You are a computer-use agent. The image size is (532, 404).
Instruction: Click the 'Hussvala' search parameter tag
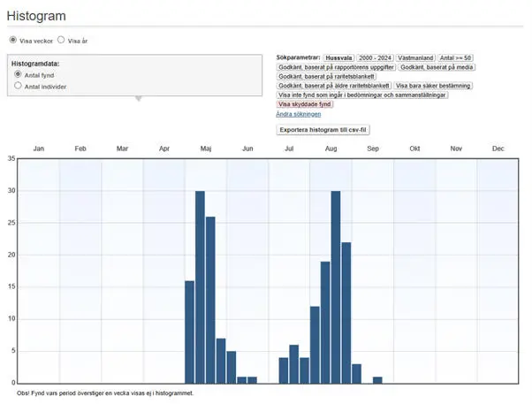pyautogui.click(x=338, y=57)
